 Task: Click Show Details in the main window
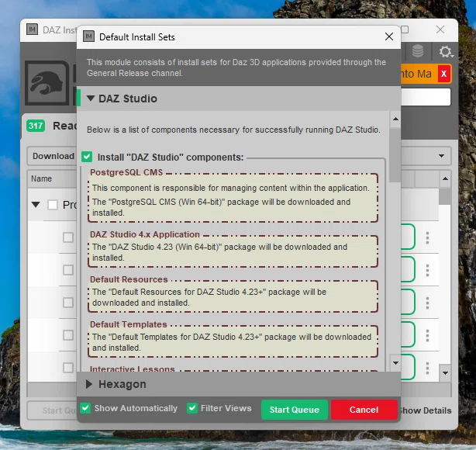[x=426, y=410]
